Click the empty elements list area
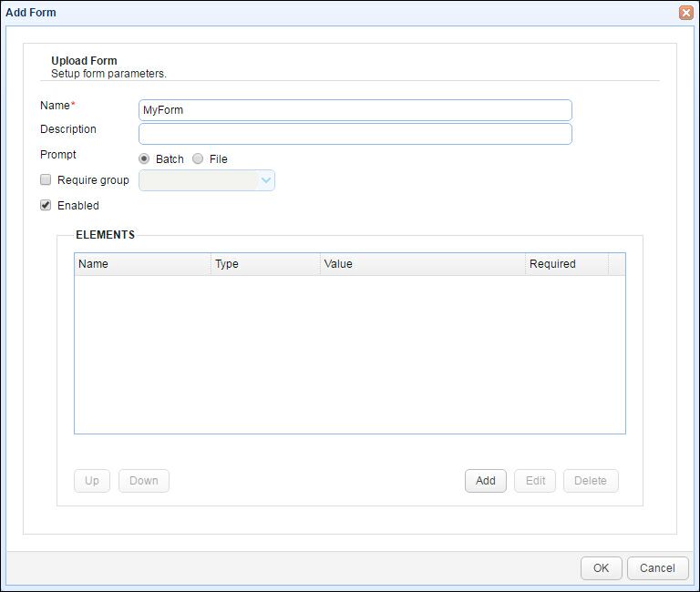 tap(350, 354)
